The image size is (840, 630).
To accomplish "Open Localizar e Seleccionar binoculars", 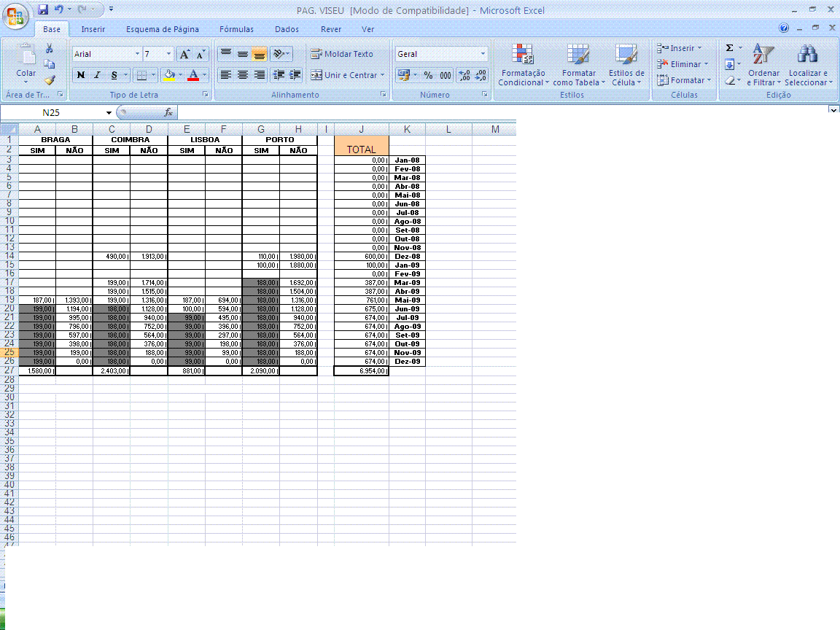I will (807, 66).
